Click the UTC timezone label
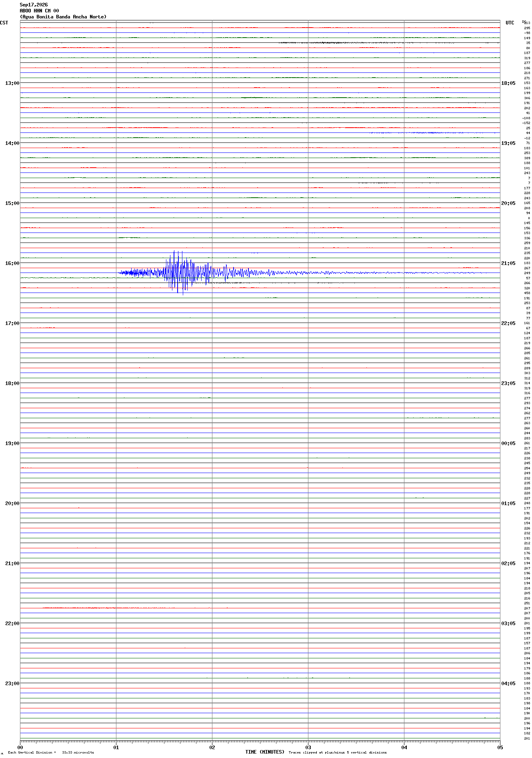 click(510, 23)
